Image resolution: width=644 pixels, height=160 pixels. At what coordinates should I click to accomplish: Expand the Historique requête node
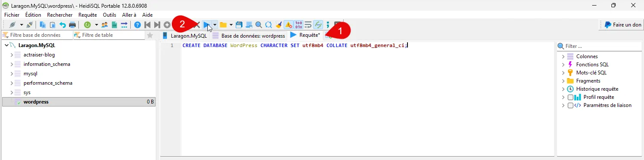563,89
